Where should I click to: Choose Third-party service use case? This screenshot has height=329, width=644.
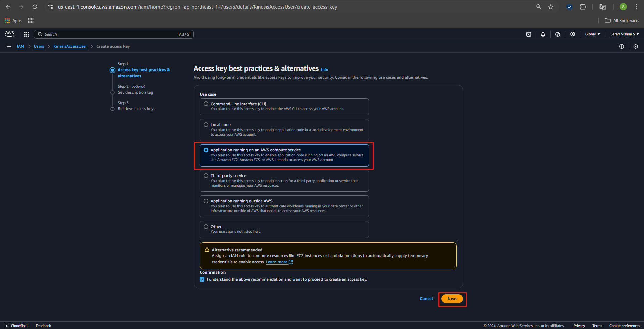[x=206, y=176]
